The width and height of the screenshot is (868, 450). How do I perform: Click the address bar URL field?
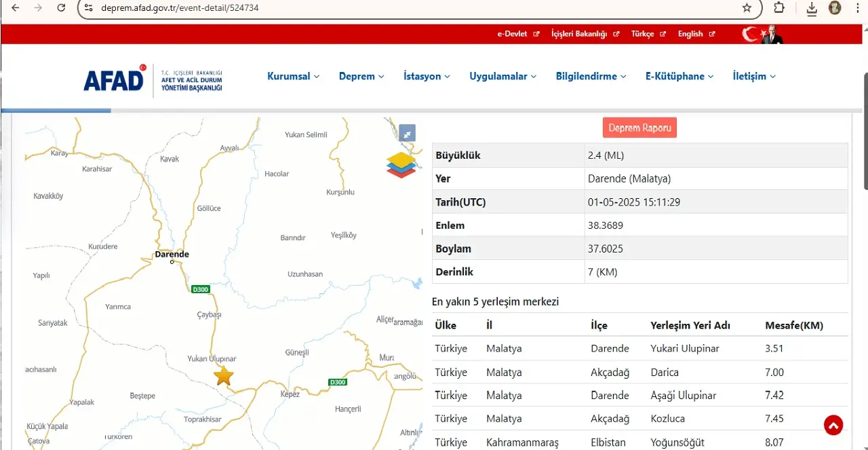pos(407,8)
